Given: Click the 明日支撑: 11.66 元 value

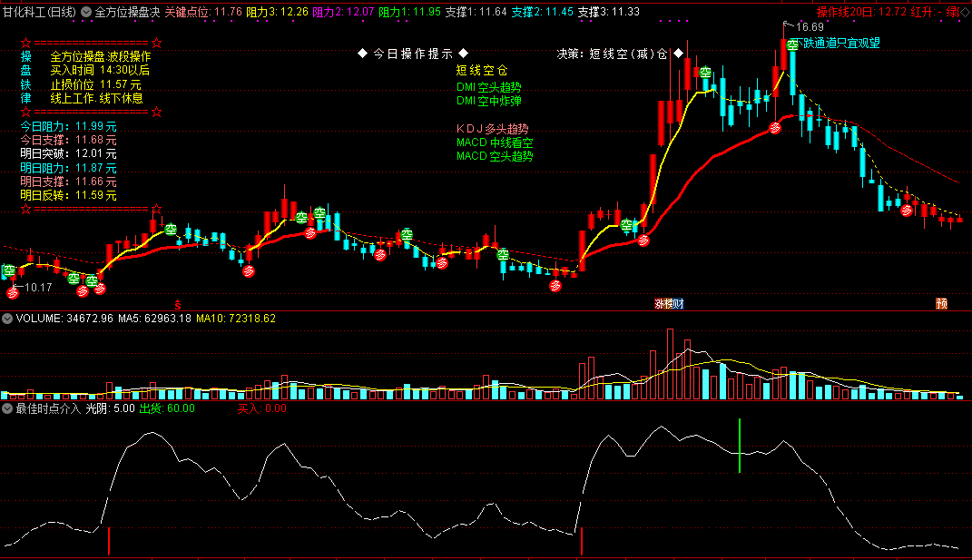Looking at the screenshot, I should click(68, 182).
